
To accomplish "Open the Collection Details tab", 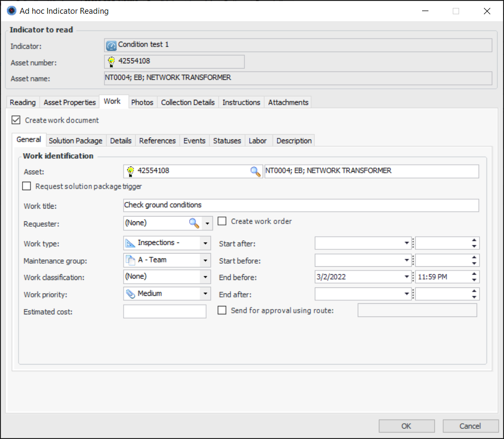I will pyautogui.click(x=188, y=102).
